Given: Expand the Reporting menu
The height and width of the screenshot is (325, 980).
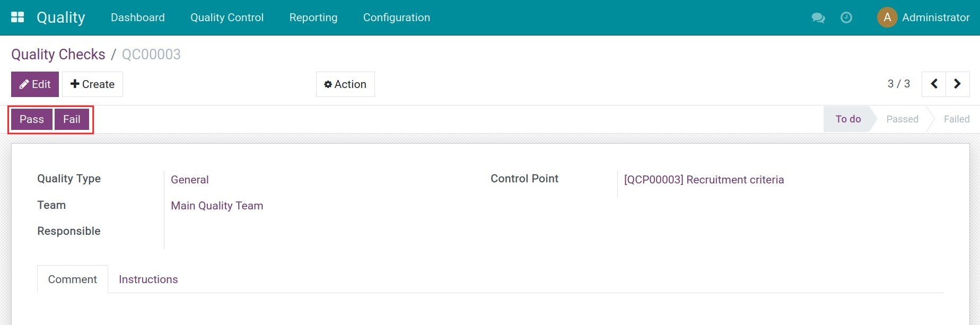Looking at the screenshot, I should click(313, 17).
